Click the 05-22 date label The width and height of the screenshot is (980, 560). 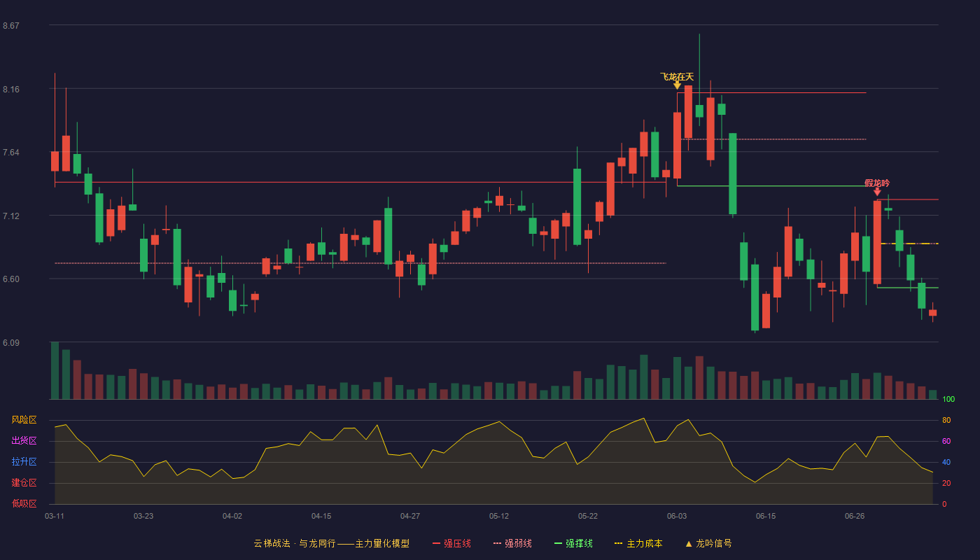[588, 516]
